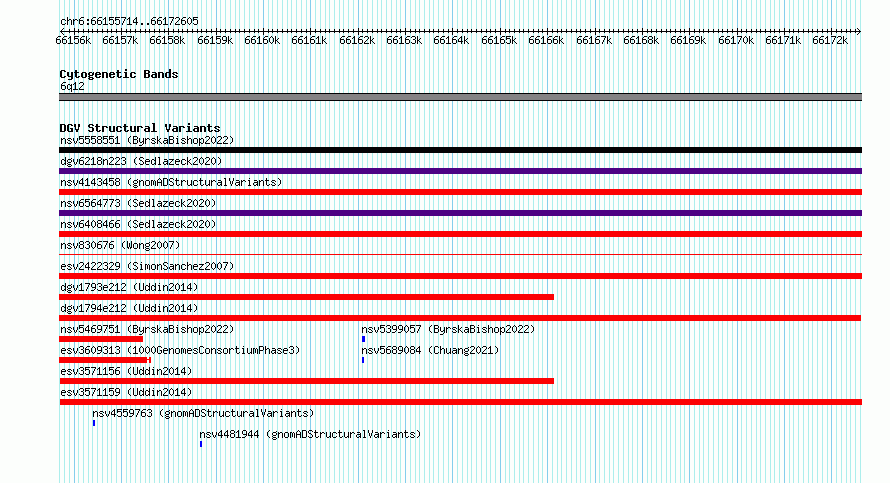Click the 66157k ruler tick label
The image size is (890, 483).
click(x=120, y=40)
